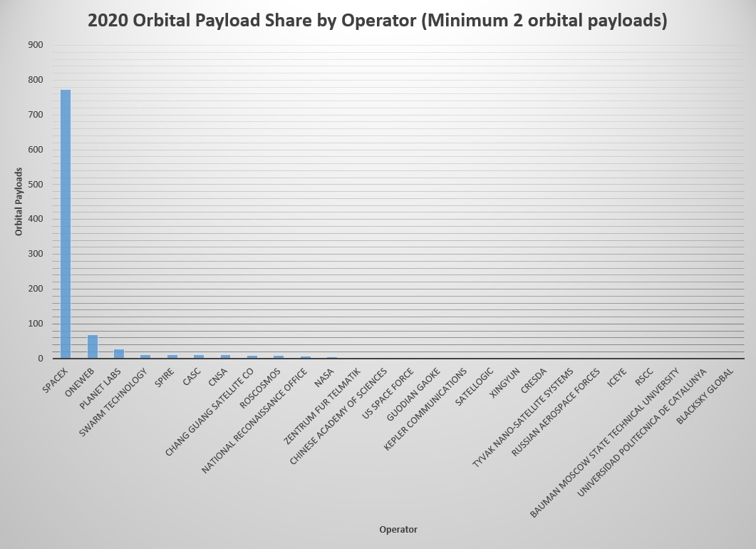Viewport: 756px width, 549px height.
Task: Click the 500 vertical axis label
Action: pos(35,185)
